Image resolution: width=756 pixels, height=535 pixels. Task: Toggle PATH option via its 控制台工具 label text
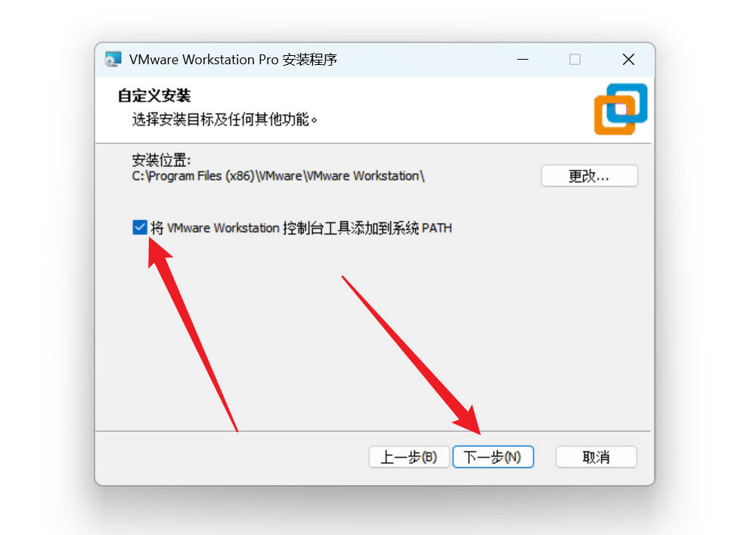coord(302,227)
